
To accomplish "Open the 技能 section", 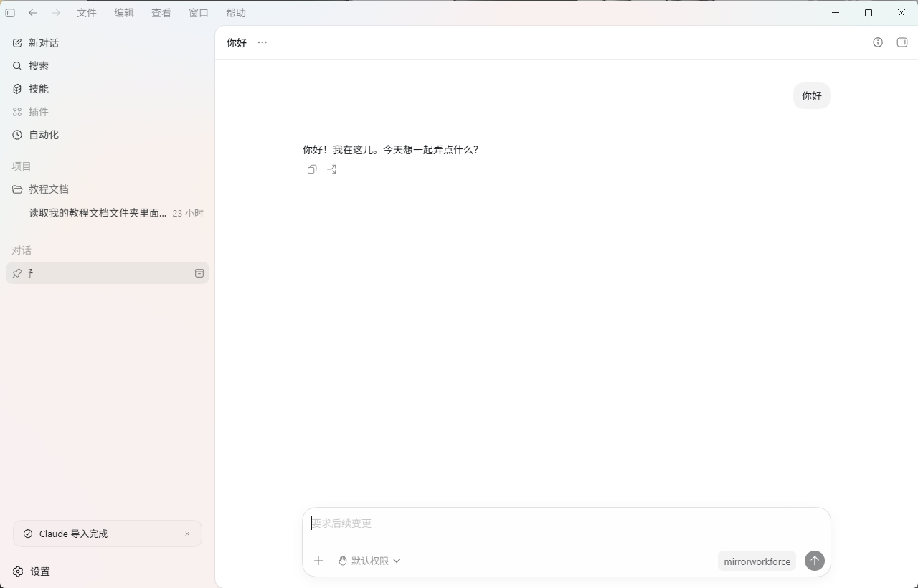I will pos(108,89).
